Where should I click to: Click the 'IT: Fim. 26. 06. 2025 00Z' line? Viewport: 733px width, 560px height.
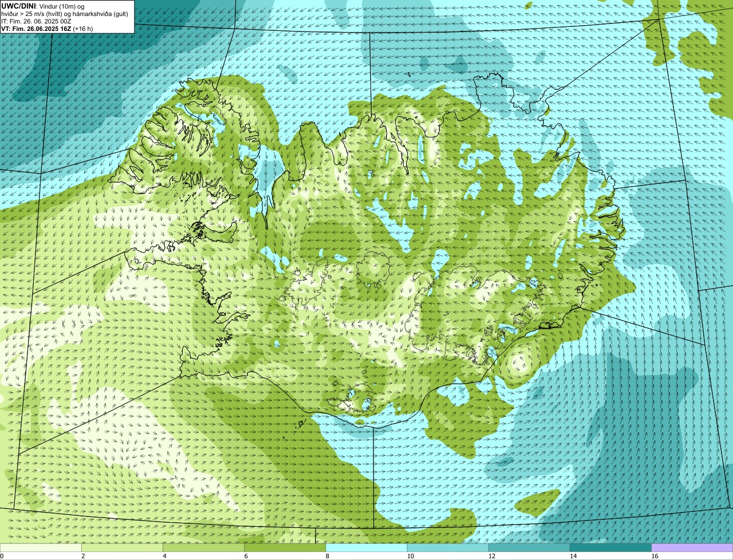(36, 21)
